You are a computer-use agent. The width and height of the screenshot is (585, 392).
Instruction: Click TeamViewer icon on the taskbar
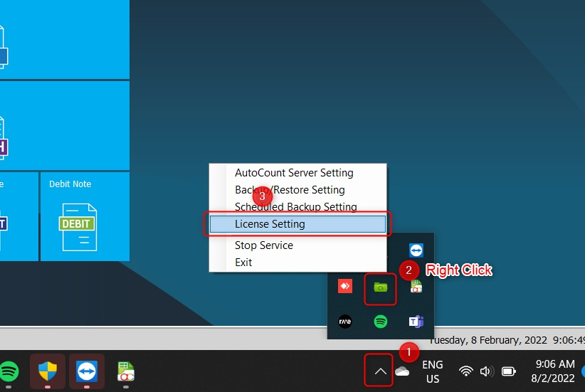pos(87,371)
